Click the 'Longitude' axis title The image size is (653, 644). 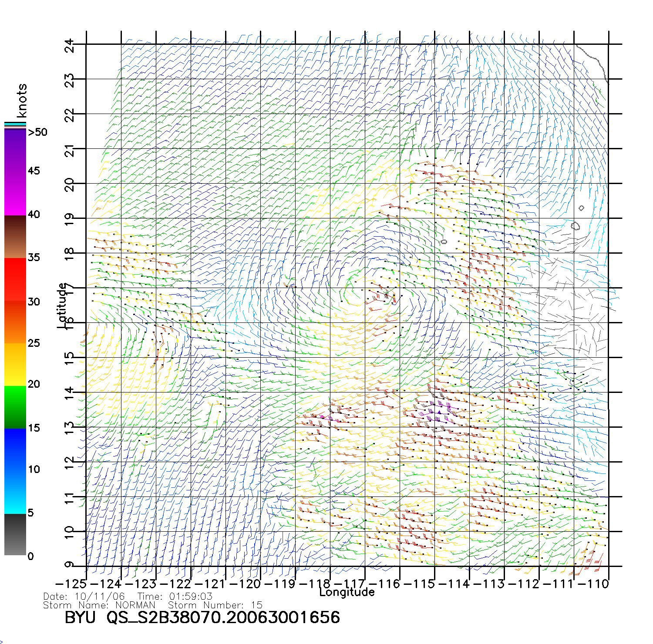[347, 592]
